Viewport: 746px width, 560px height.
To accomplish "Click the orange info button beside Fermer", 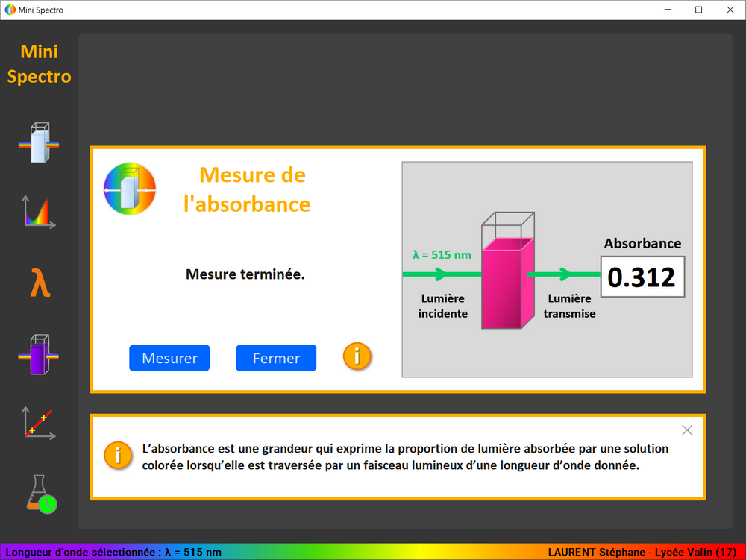I will pyautogui.click(x=357, y=356).
